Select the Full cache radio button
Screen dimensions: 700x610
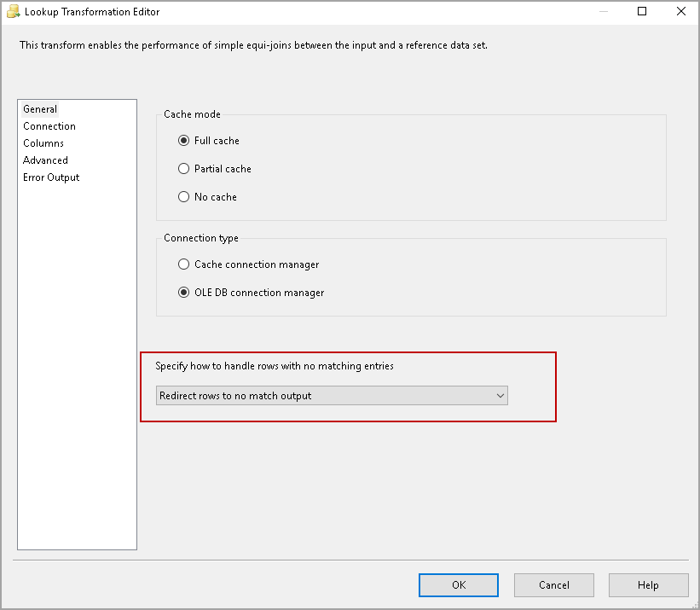(x=183, y=141)
